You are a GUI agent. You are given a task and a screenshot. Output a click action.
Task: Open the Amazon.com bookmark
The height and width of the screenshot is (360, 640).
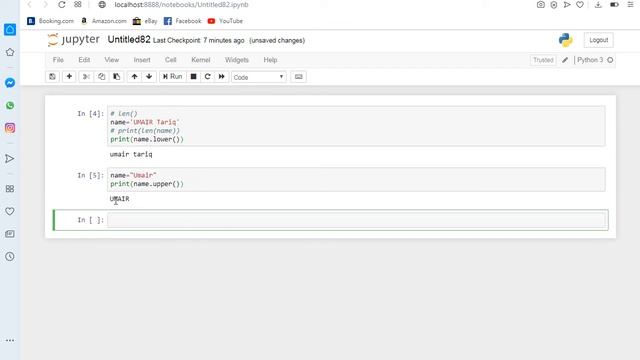click(104, 21)
